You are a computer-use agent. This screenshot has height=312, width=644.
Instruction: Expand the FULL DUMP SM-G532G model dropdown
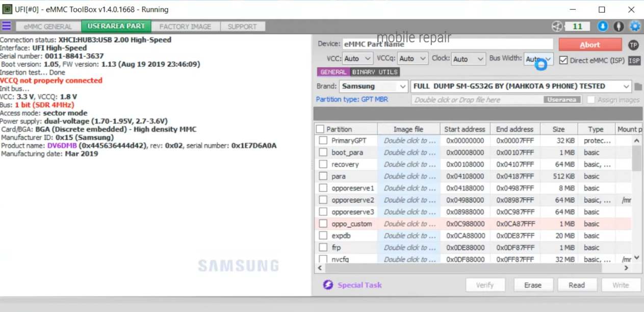(x=521, y=86)
